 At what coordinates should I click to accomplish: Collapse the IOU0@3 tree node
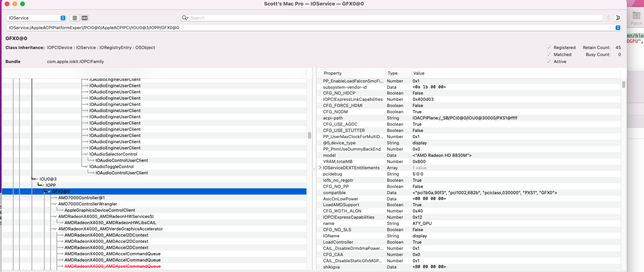click(x=37, y=179)
